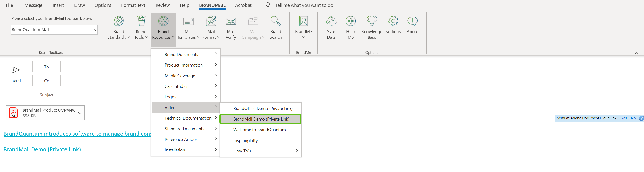Open BrandMail Demo hyperlink in message body
This screenshot has height=172, width=644.
click(x=42, y=149)
